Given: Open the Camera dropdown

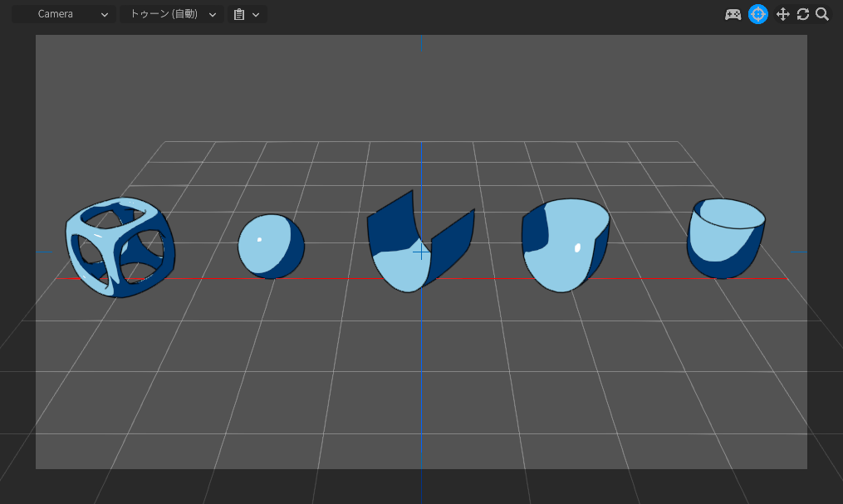Looking at the screenshot, I should (x=63, y=14).
